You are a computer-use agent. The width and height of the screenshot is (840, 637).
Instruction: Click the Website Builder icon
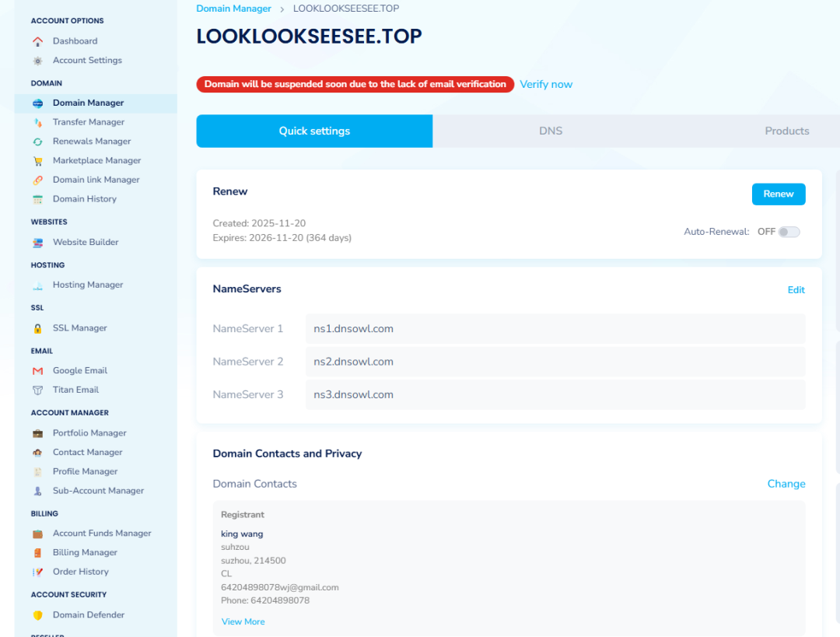(x=37, y=243)
